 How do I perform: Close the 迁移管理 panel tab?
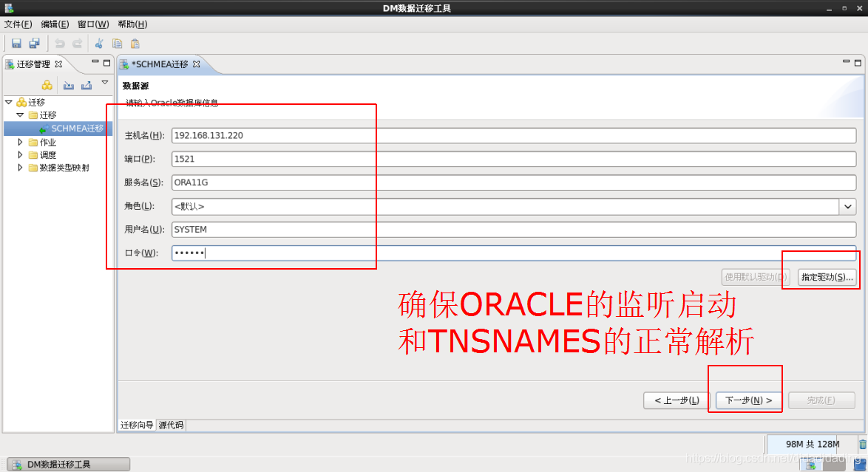tap(58, 64)
